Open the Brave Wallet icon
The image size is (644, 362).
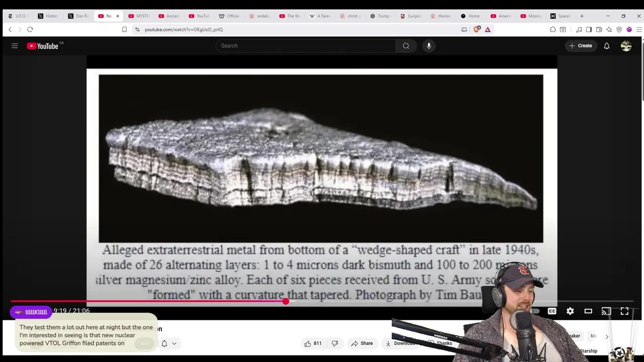(x=599, y=30)
